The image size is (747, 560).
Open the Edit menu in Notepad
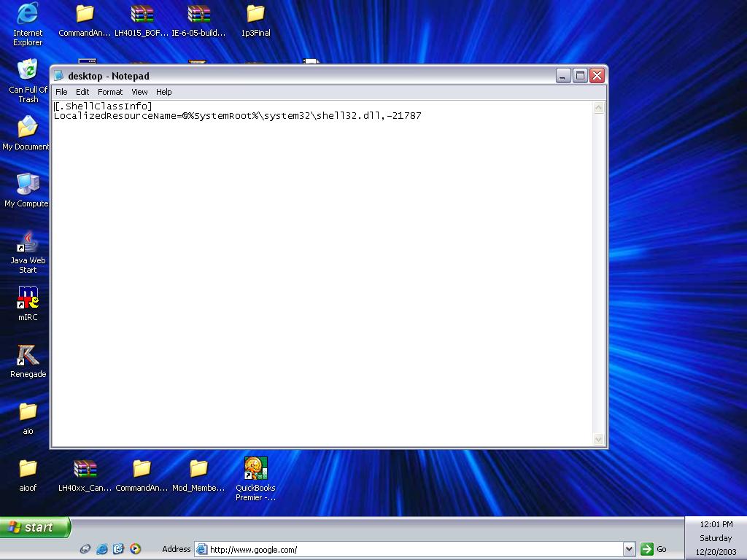[82, 92]
